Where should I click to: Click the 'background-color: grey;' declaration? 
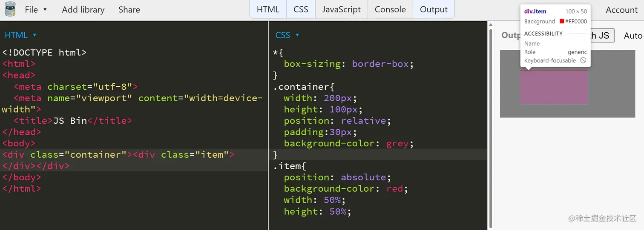[x=349, y=143]
